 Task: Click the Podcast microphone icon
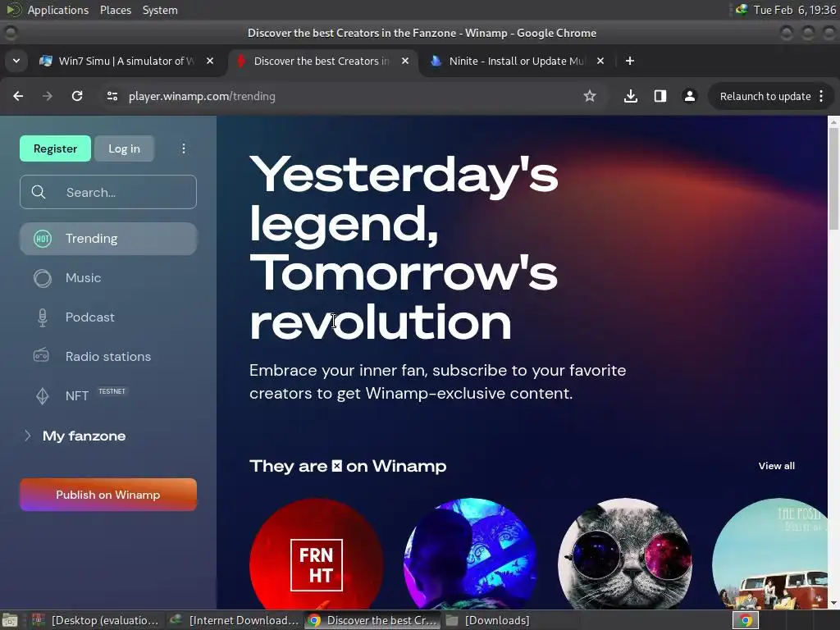43,317
